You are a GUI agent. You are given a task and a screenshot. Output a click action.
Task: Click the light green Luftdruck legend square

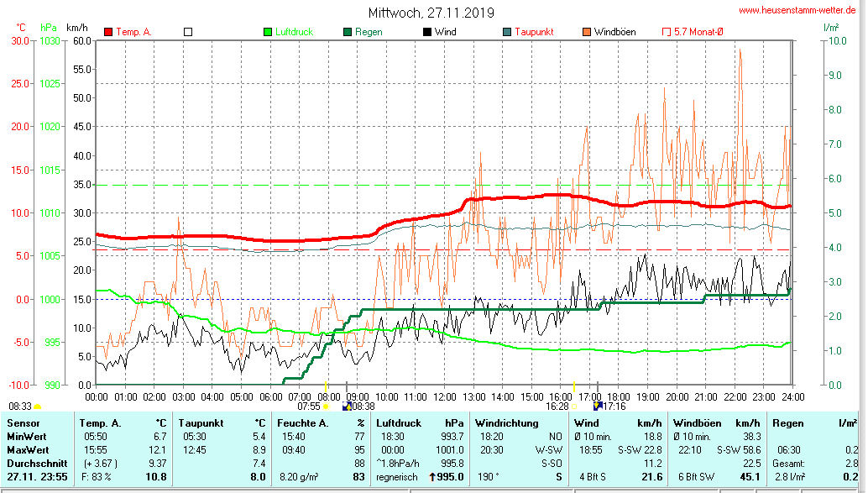pyautogui.click(x=268, y=32)
